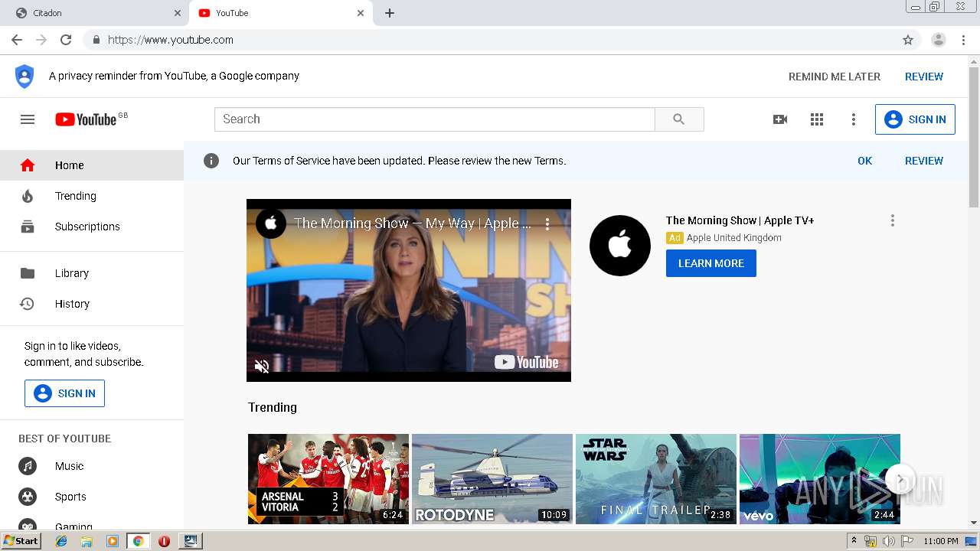Screen dimensions: 980x551
Task: Click the 11:00 PM taskbar clock
Action: [x=941, y=541]
